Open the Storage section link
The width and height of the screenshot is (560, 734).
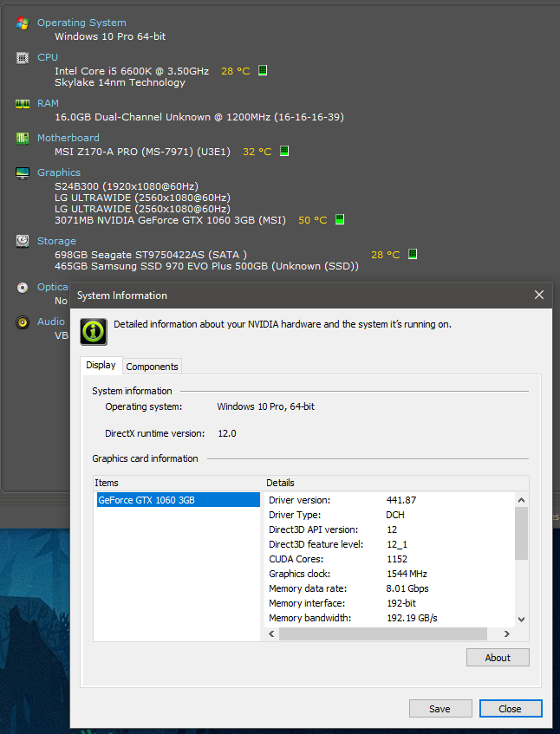(x=56, y=241)
